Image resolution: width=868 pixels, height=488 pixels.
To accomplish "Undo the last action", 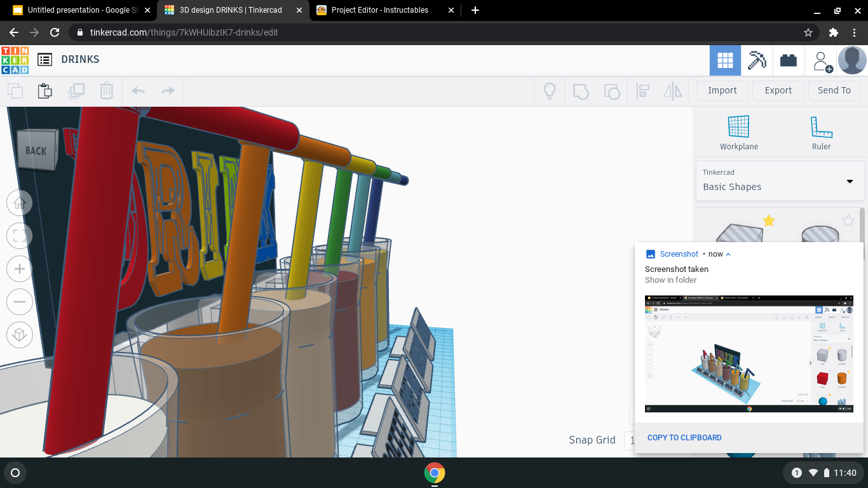I will point(138,91).
